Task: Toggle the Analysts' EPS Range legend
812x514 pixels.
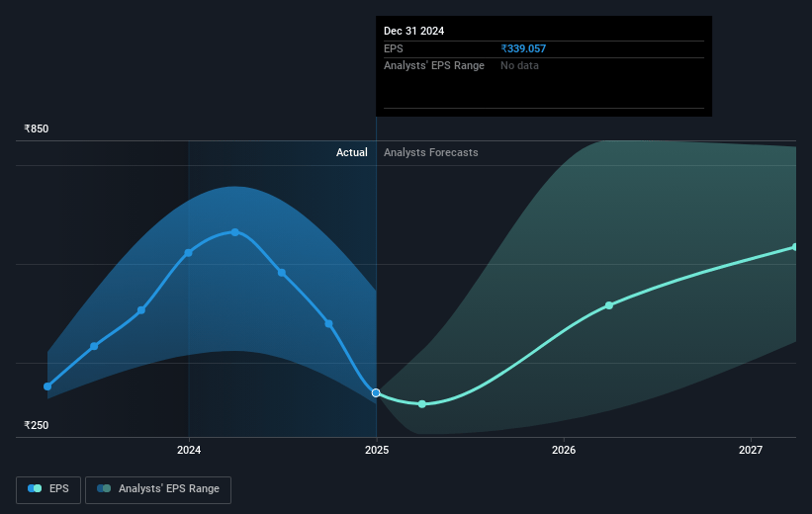Action: (x=158, y=489)
